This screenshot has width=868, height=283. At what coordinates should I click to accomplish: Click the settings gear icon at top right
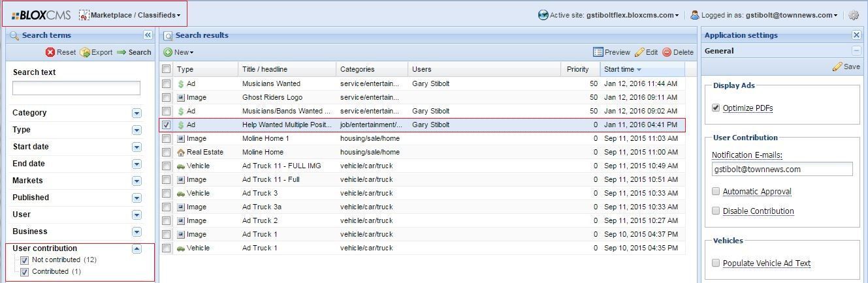click(x=853, y=15)
